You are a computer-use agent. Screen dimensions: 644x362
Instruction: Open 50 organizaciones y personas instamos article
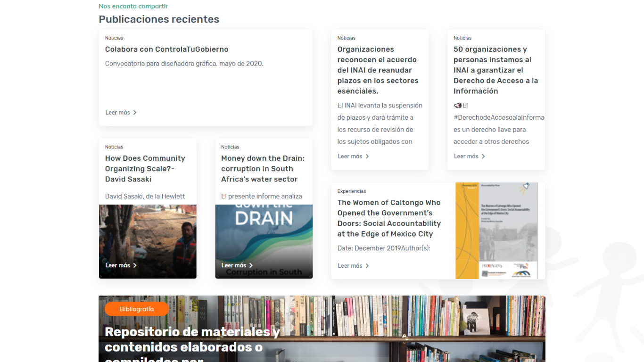click(495, 70)
